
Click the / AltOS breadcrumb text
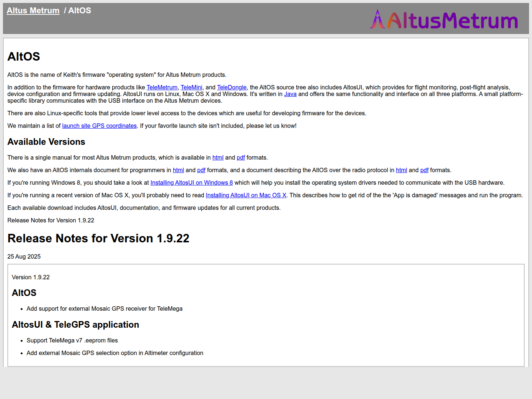pos(78,10)
